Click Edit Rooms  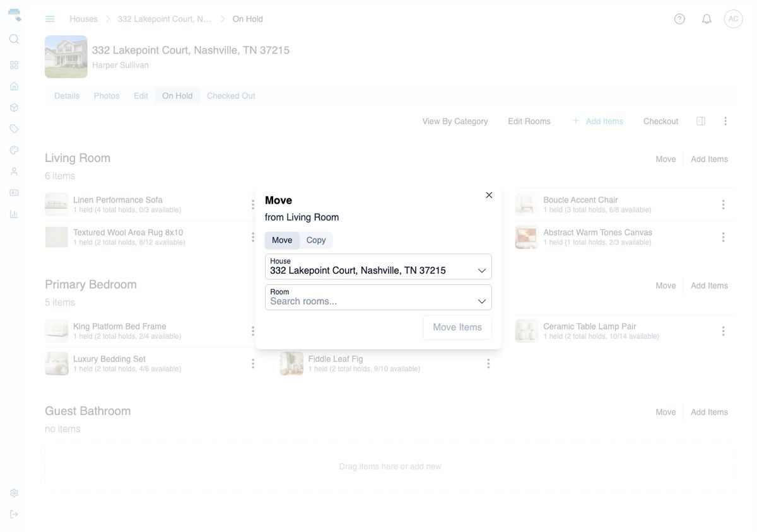click(529, 121)
